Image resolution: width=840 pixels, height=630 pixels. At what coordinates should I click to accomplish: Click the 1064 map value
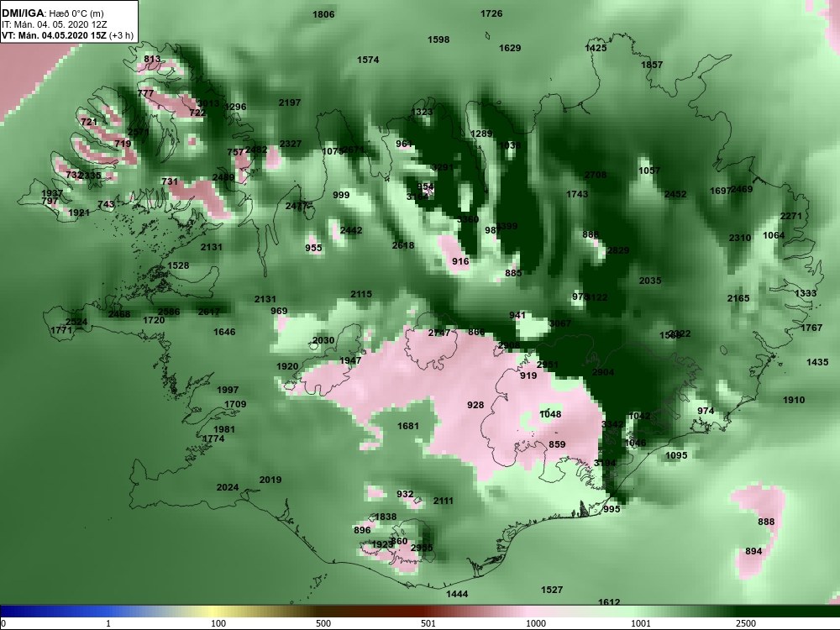[774, 235]
